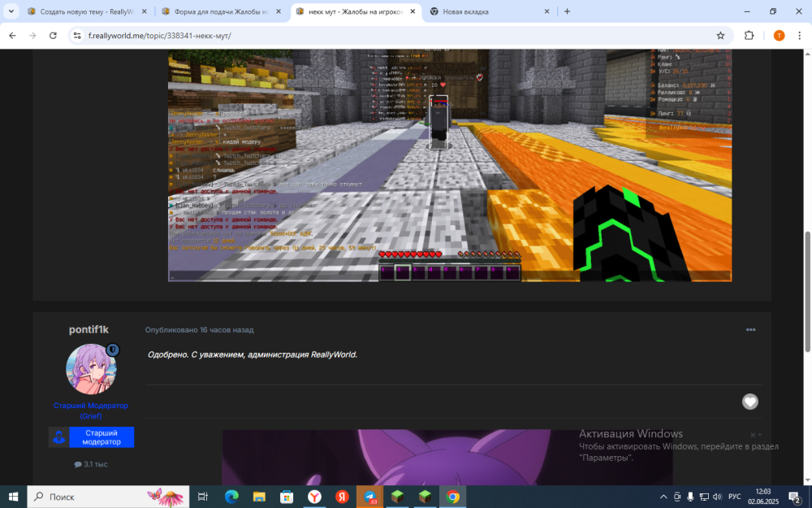Open network status tray icon
Image resolution: width=812 pixels, height=508 pixels.
tap(704, 497)
